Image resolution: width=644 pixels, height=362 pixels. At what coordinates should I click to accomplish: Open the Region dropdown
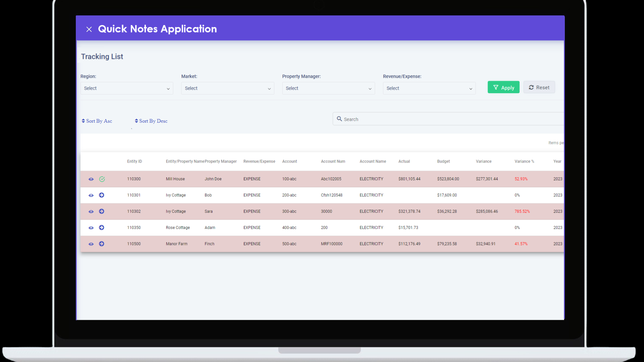[x=127, y=88]
